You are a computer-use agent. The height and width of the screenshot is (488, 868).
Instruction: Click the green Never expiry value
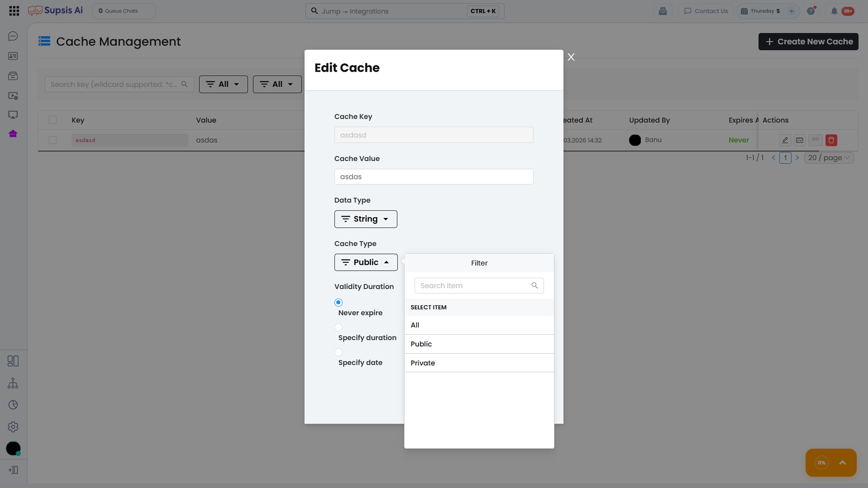[739, 140]
